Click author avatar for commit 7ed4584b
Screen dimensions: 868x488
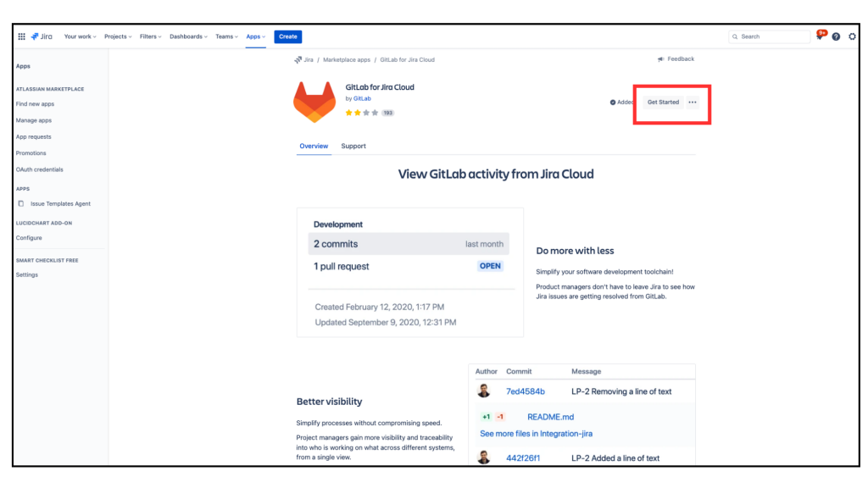tap(484, 391)
